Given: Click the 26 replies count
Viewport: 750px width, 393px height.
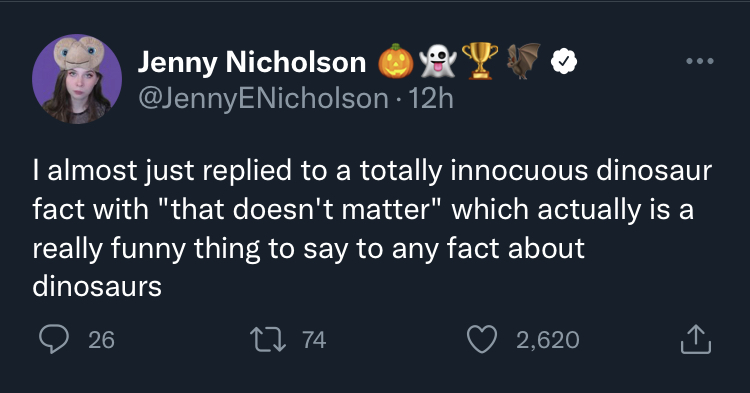Looking at the screenshot, I should pyautogui.click(x=101, y=340).
